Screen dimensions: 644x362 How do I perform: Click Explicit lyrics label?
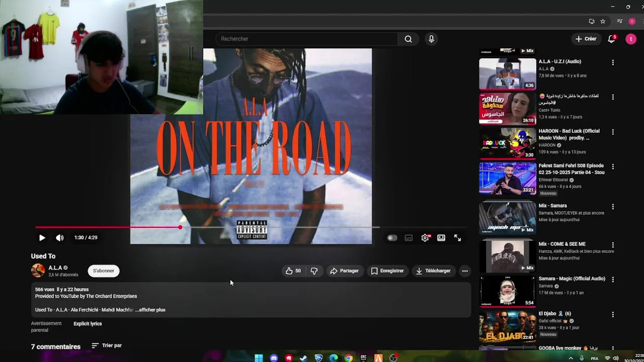pyautogui.click(x=88, y=324)
